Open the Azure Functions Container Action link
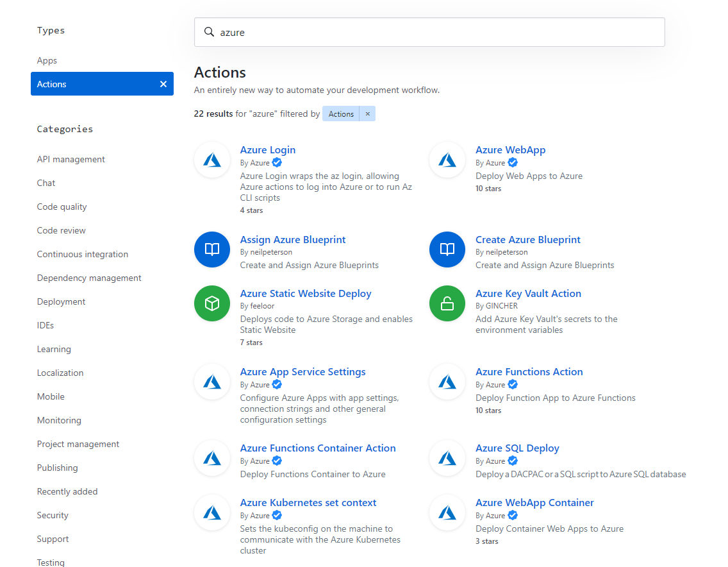 318,448
